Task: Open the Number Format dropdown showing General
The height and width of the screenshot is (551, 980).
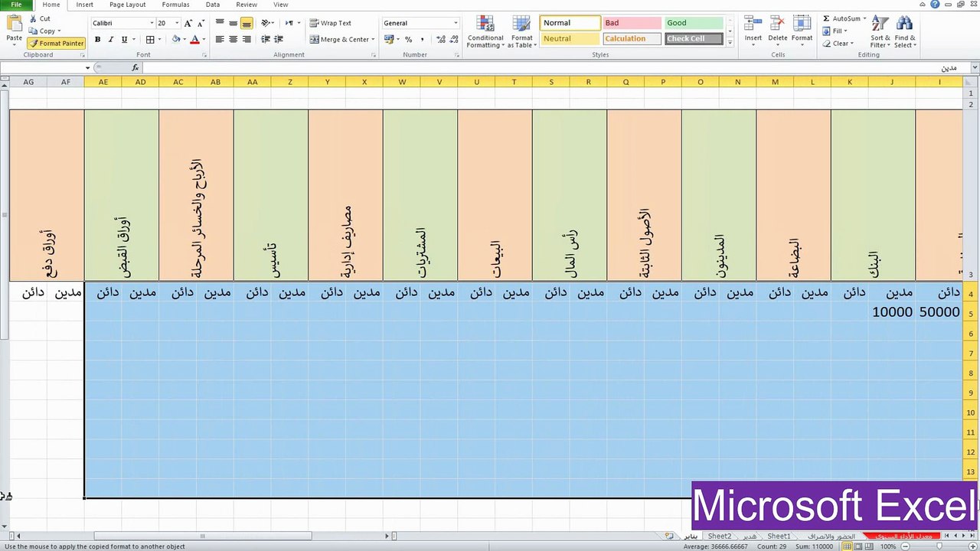Action: click(x=456, y=23)
